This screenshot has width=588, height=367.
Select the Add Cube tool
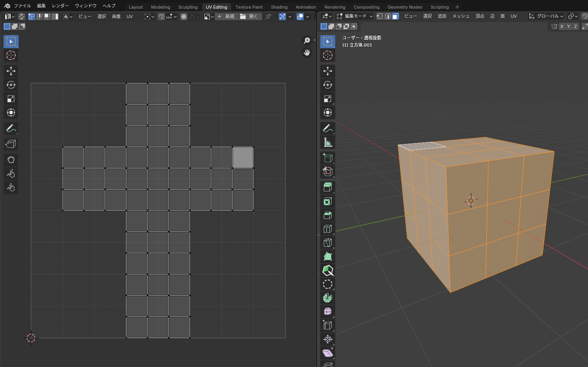328,158
